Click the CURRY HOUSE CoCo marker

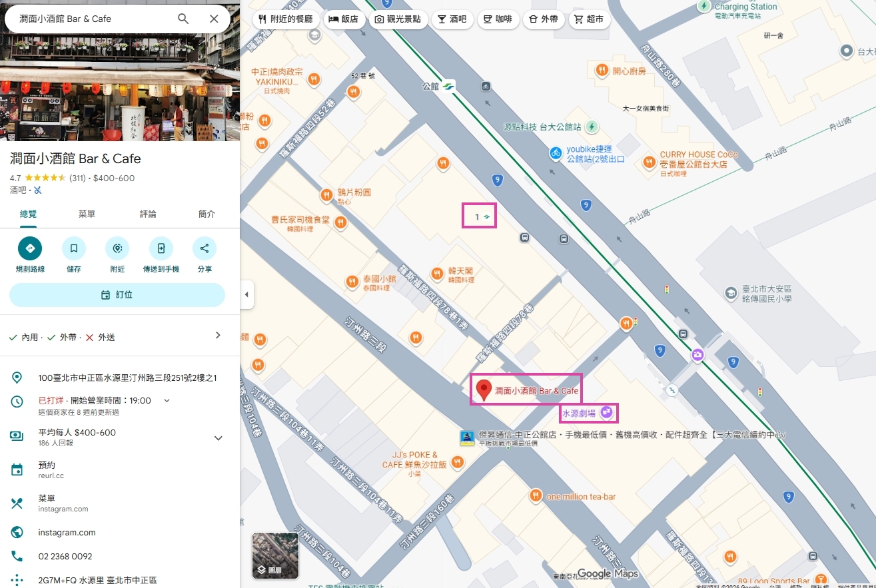pyautogui.click(x=649, y=162)
